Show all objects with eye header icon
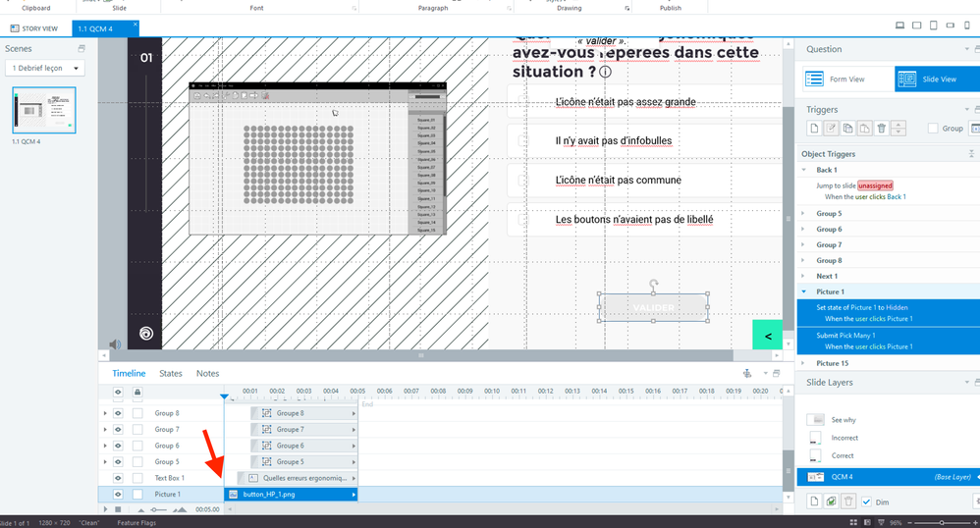 click(118, 393)
